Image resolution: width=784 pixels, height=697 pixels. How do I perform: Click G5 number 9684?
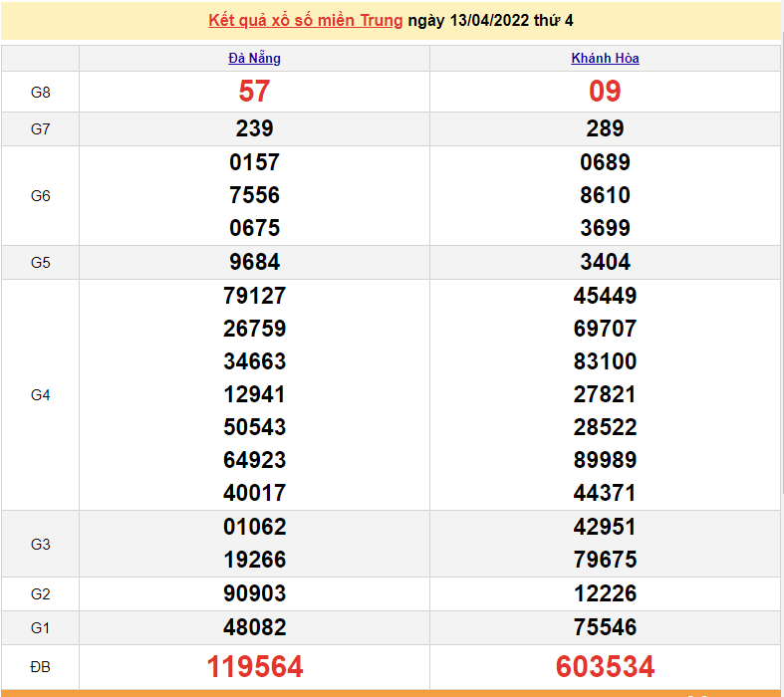pos(254,262)
